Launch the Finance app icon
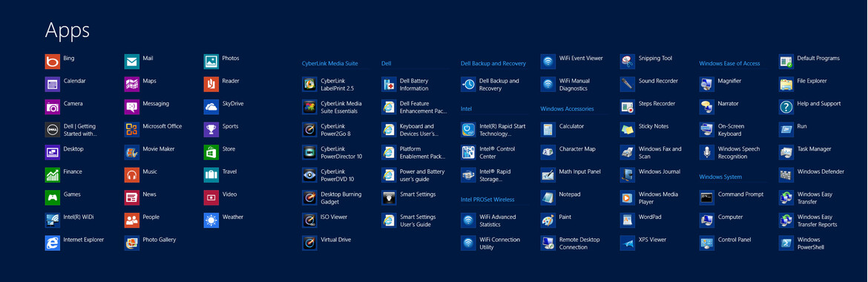Image resolution: width=868 pixels, height=282 pixels. [x=53, y=175]
